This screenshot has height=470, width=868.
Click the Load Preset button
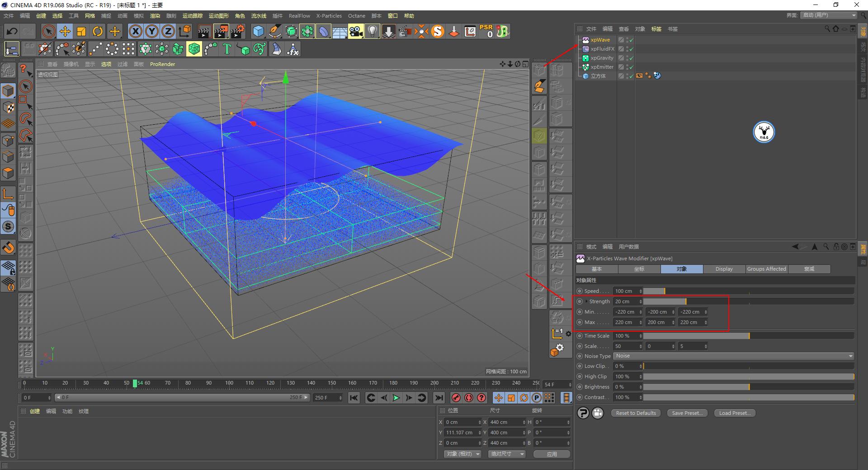(734, 413)
